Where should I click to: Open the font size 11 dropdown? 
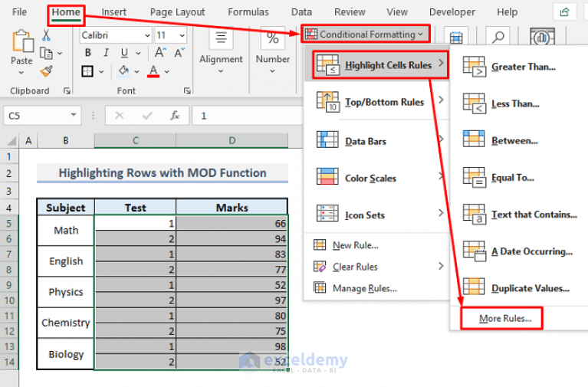click(x=182, y=35)
